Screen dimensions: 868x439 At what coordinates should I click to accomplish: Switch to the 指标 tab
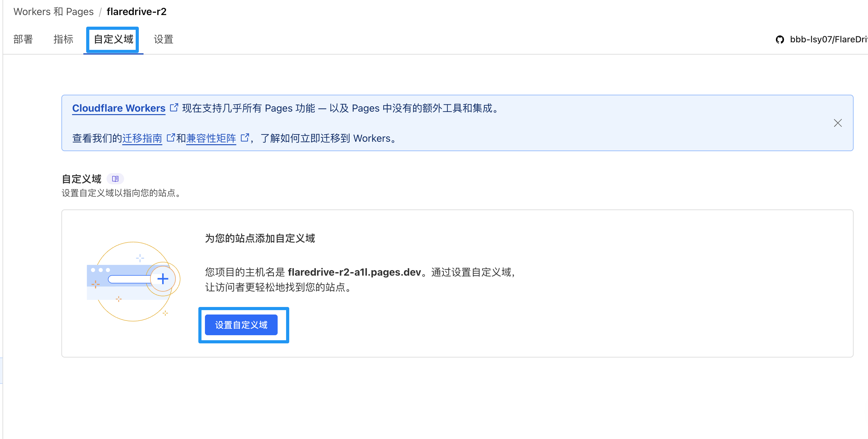(63, 40)
